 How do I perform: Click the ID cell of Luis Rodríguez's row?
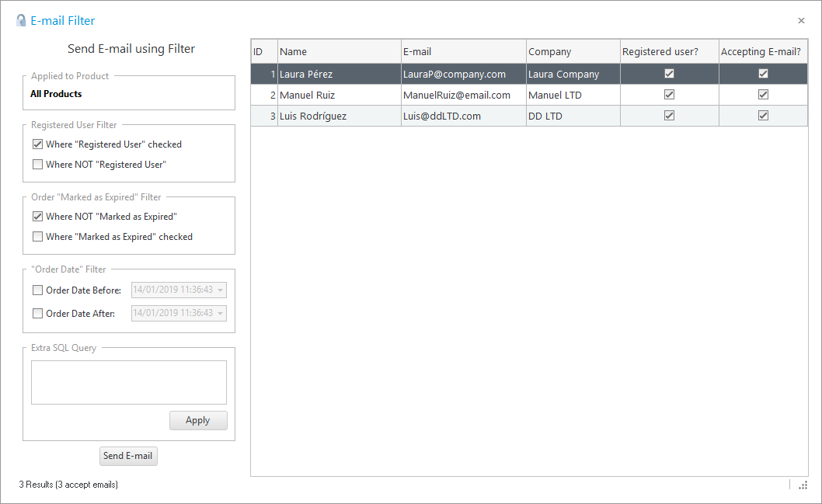coord(264,116)
